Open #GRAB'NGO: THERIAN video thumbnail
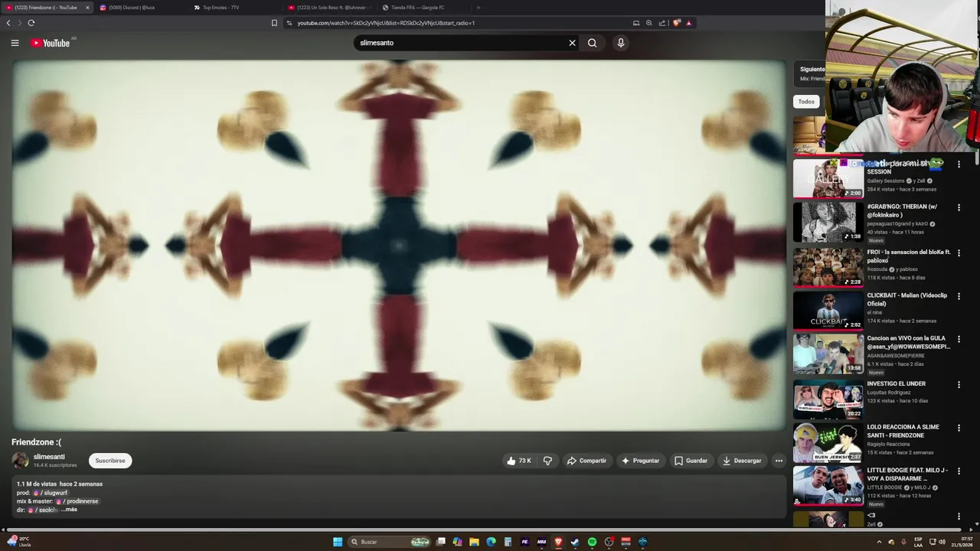The height and width of the screenshot is (551, 980). tap(828, 222)
